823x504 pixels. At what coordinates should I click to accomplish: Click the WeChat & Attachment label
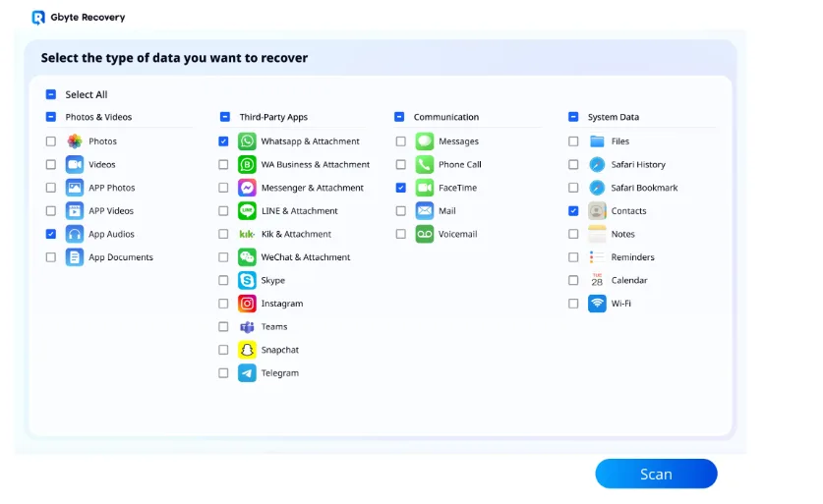(305, 257)
